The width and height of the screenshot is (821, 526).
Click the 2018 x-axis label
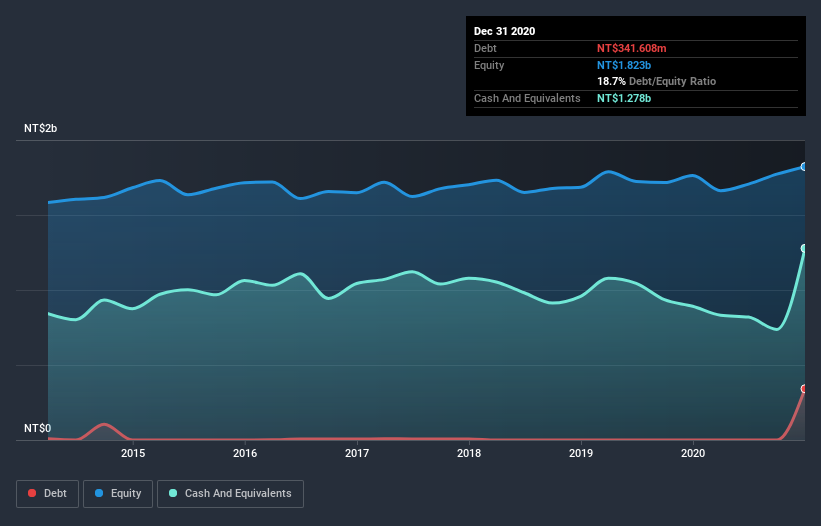[469, 453]
